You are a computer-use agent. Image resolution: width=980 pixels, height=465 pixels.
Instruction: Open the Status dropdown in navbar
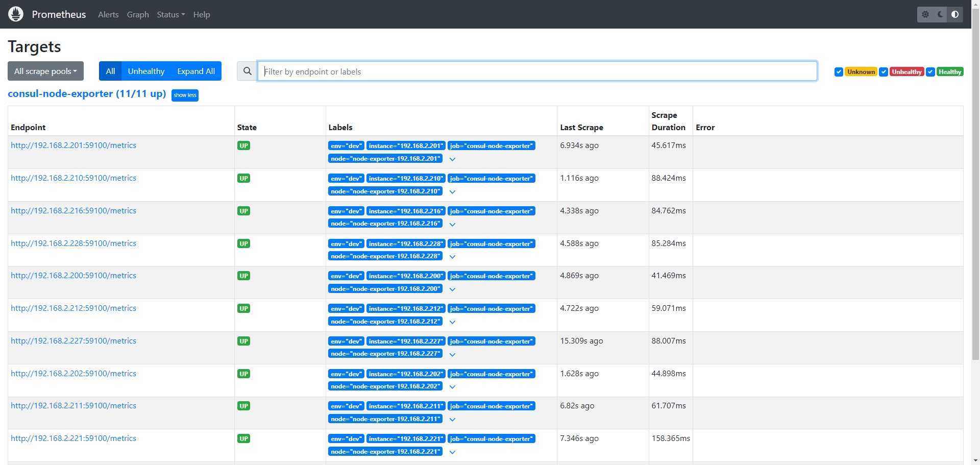tap(170, 15)
